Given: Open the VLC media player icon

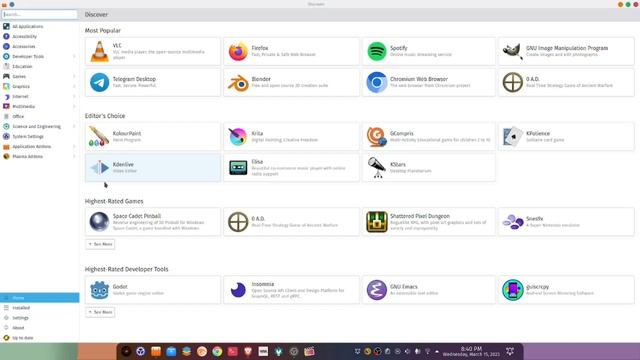Looking at the screenshot, I should tap(99, 51).
